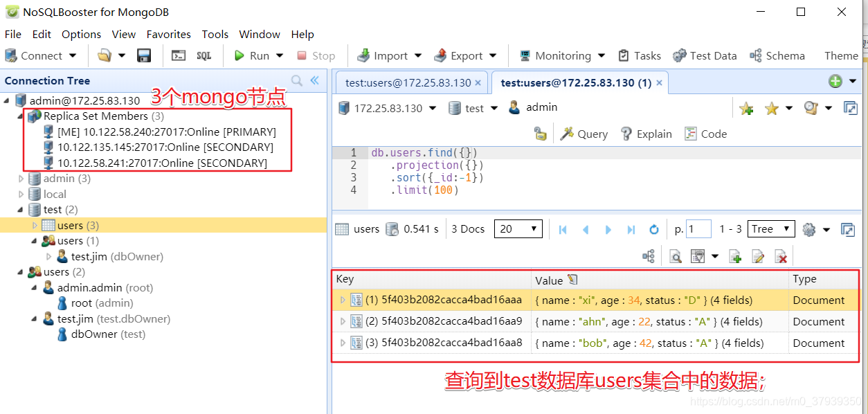Expand document 5f403b2082cacca4bad16aa9 row

pyautogui.click(x=342, y=322)
